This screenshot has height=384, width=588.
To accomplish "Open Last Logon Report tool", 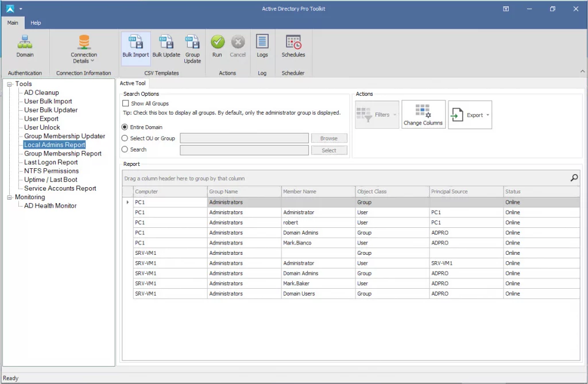I will tap(51, 162).
